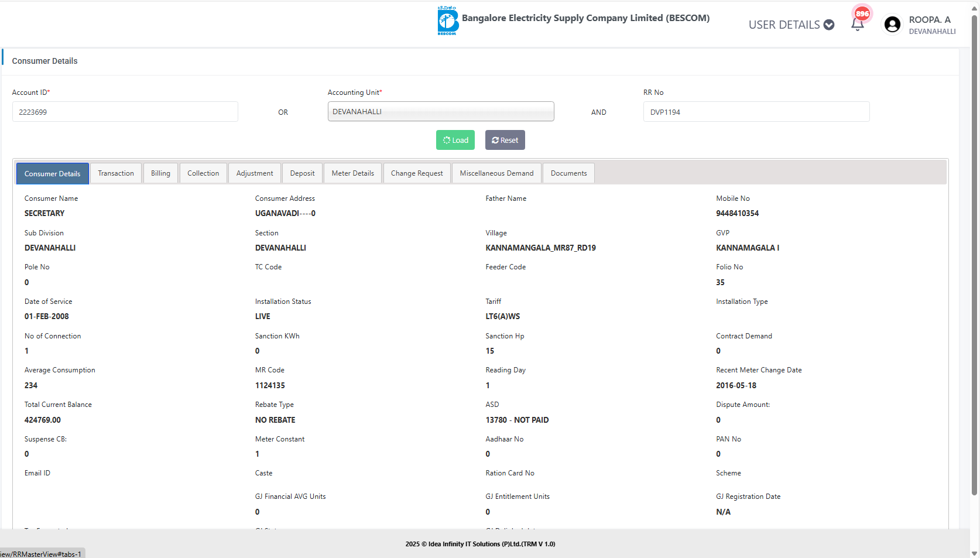Select rebate type NO REBATE
Image resolution: width=980 pixels, height=558 pixels.
(x=275, y=420)
